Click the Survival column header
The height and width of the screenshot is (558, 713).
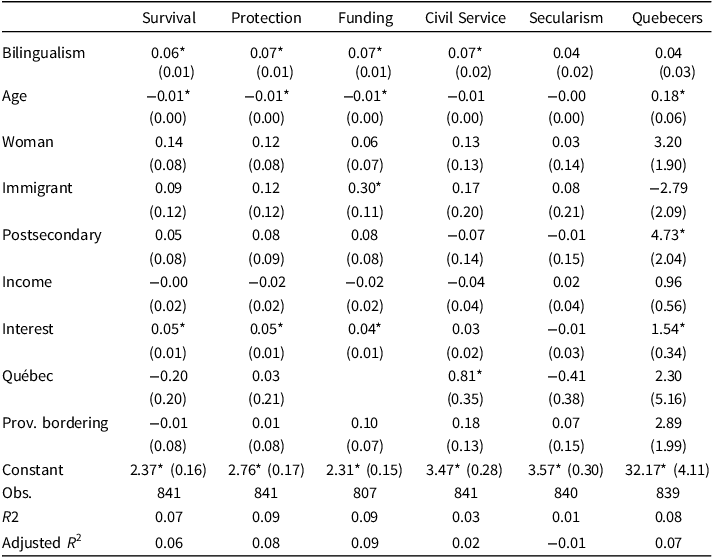(168, 18)
